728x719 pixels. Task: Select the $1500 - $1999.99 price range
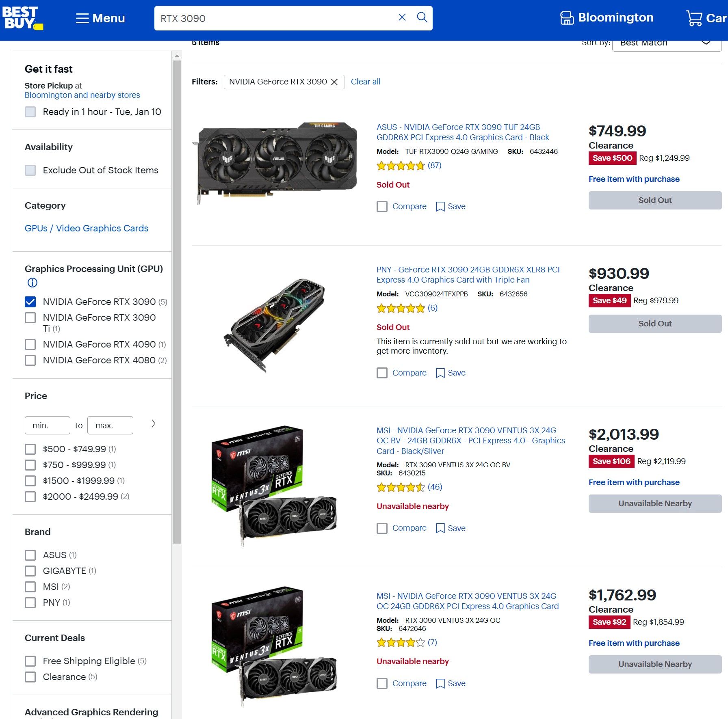[30, 481]
